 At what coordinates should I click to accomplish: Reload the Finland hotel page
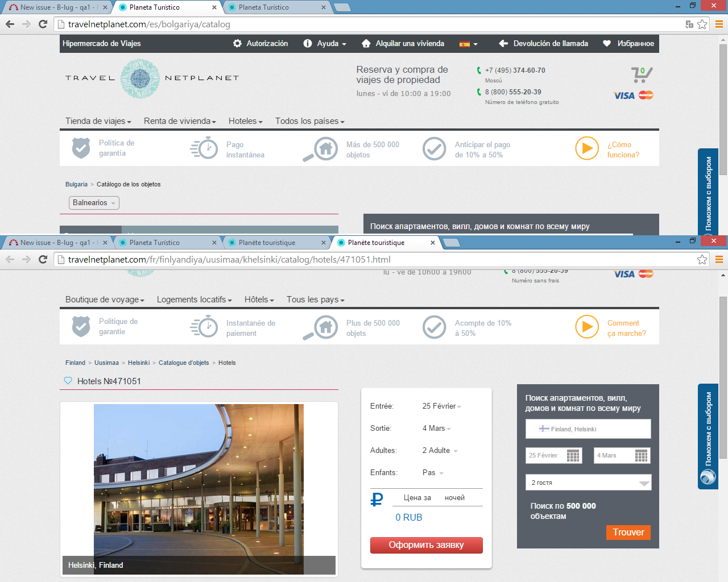pos(43,260)
